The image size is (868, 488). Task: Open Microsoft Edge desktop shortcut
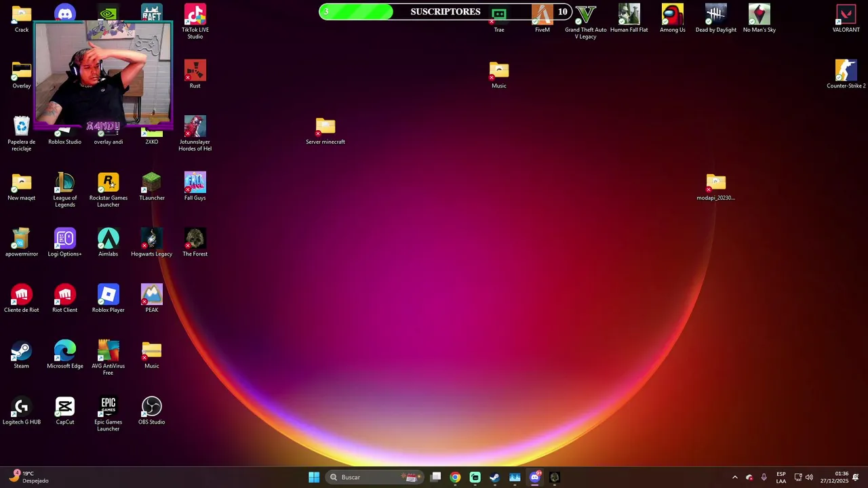click(x=65, y=355)
